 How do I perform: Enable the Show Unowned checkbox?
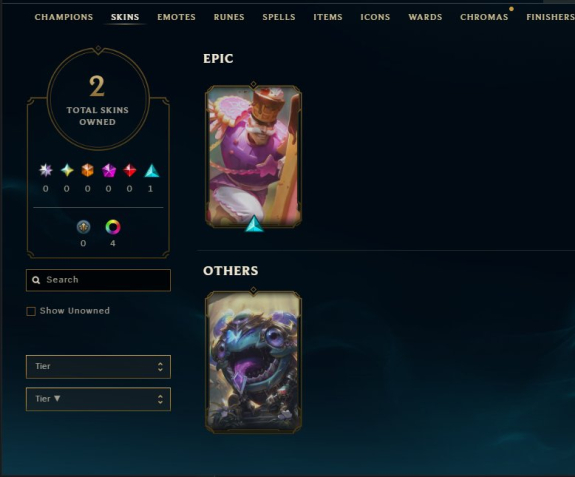coord(31,311)
